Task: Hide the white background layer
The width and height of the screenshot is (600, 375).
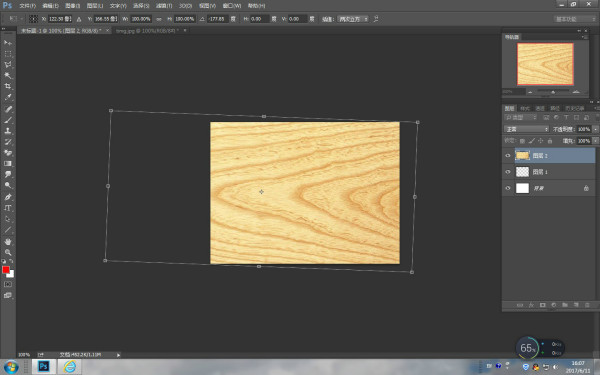Action: (508, 188)
